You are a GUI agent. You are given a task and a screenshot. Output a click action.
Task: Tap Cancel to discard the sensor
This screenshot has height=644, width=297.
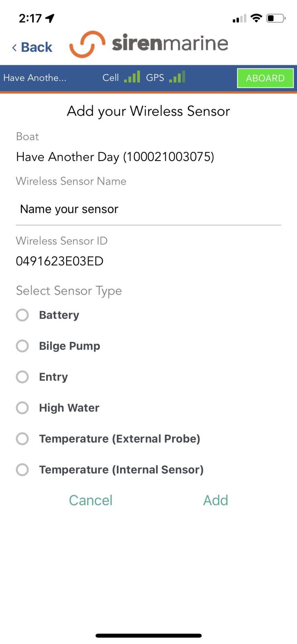(91, 500)
